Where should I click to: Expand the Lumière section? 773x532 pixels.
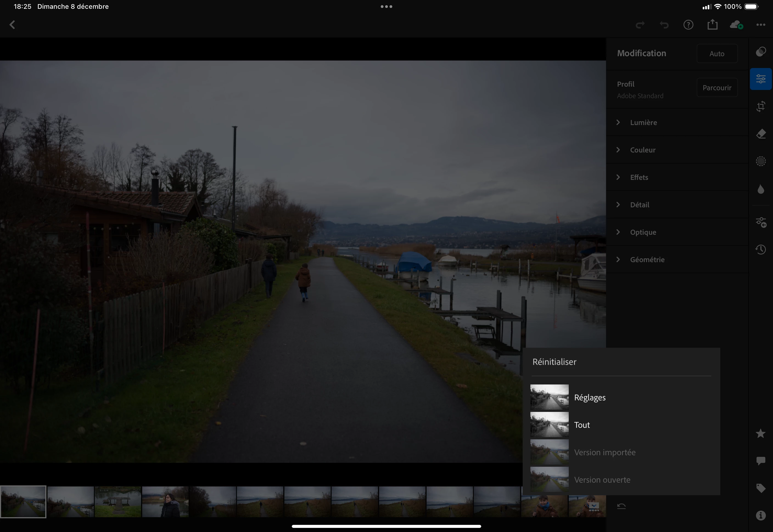tap(643, 122)
